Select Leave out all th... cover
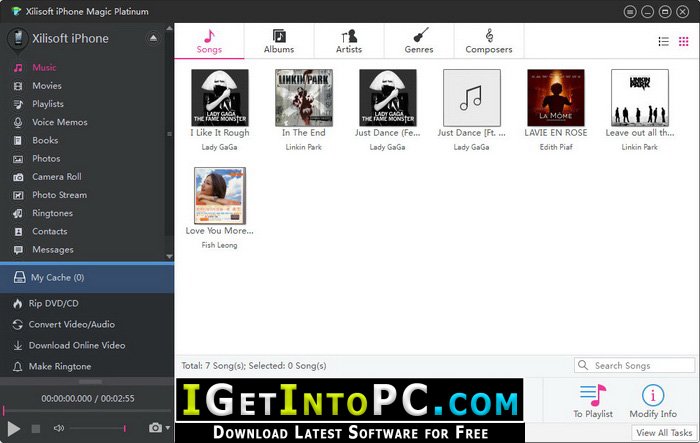This screenshot has width=700, height=443. click(x=640, y=98)
